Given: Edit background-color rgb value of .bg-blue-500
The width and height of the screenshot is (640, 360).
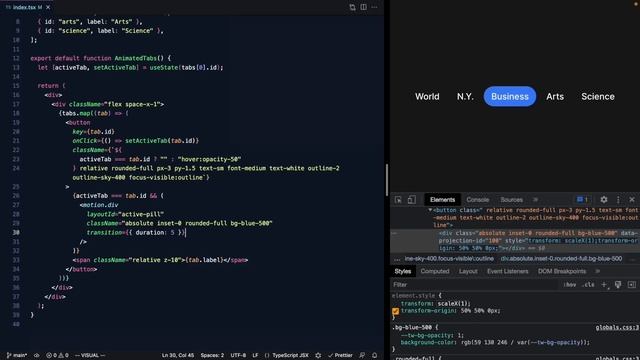Looking at the screenshot, I should tap(524, 342).
